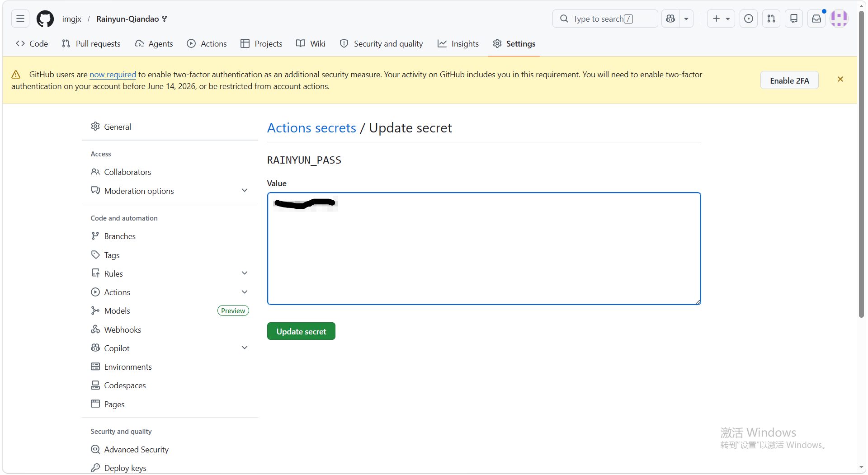Screen dimensions: 868x475
Task: Open the Projects tab
Action: (x=262, y=44)
